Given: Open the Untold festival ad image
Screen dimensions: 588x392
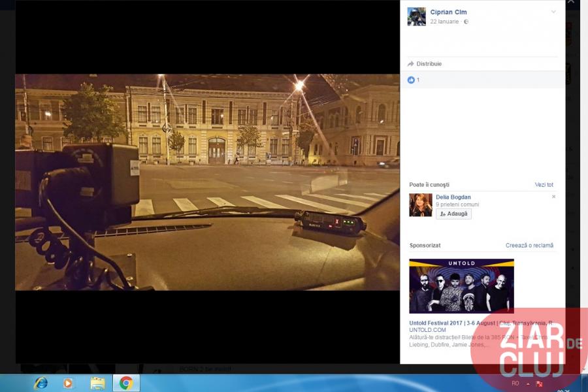Looking at the screenshot, I should (x=461, y=286).
